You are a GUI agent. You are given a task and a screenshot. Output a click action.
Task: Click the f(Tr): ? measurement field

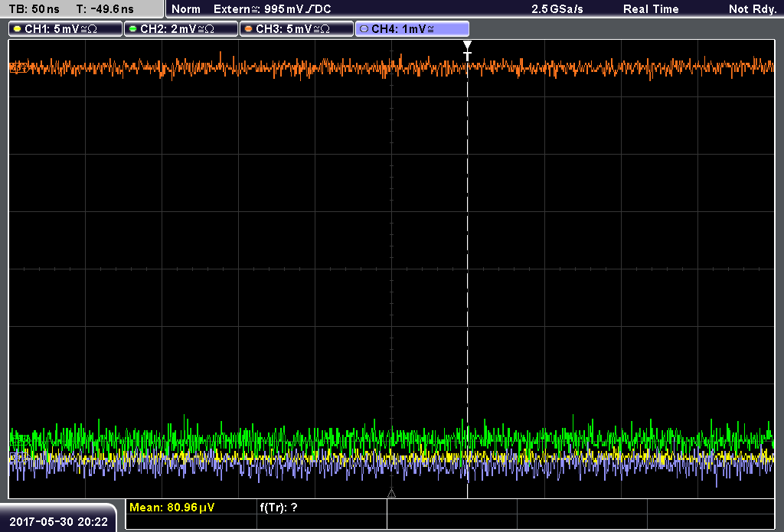tap(279, 508)
